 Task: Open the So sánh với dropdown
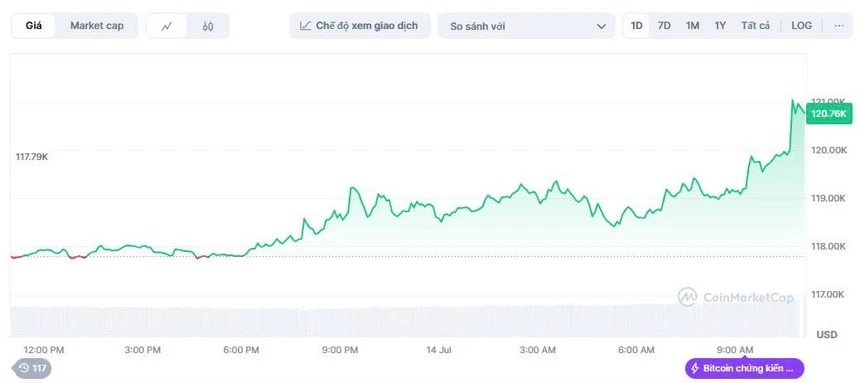(x=526, y=26)
